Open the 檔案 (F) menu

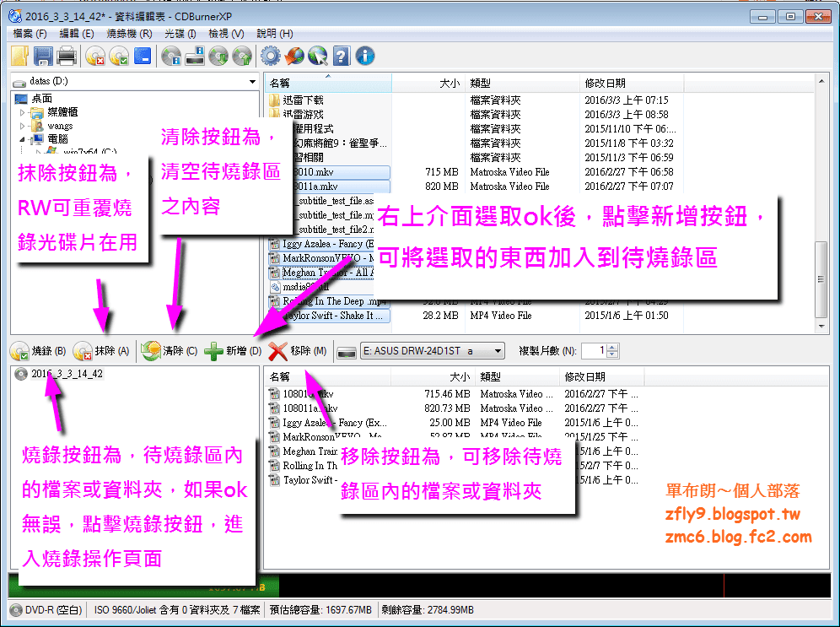(30, 34)
